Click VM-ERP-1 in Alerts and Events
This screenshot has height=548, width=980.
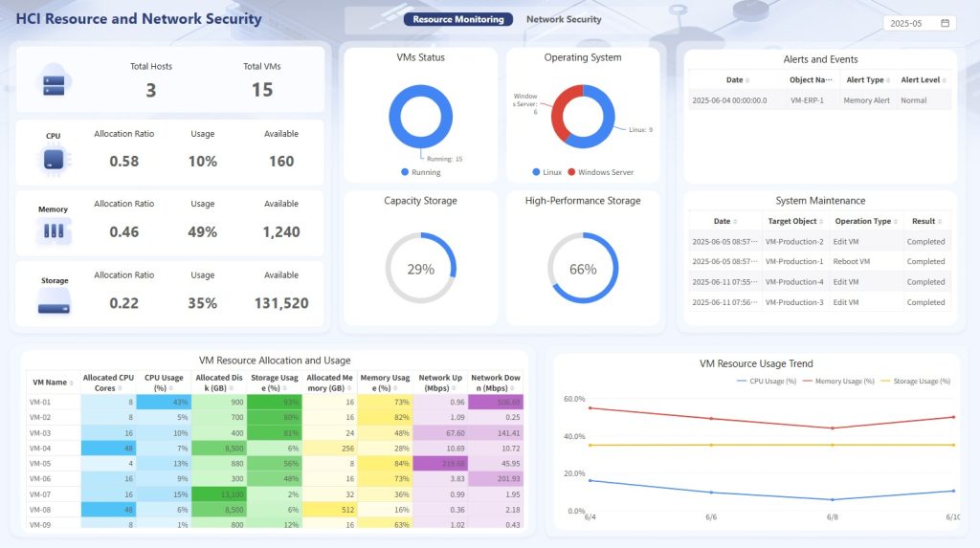click(x=807, y=100)
